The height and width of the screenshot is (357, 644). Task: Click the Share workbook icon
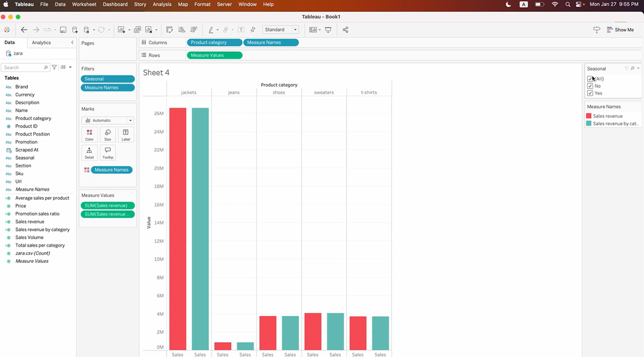345,30
